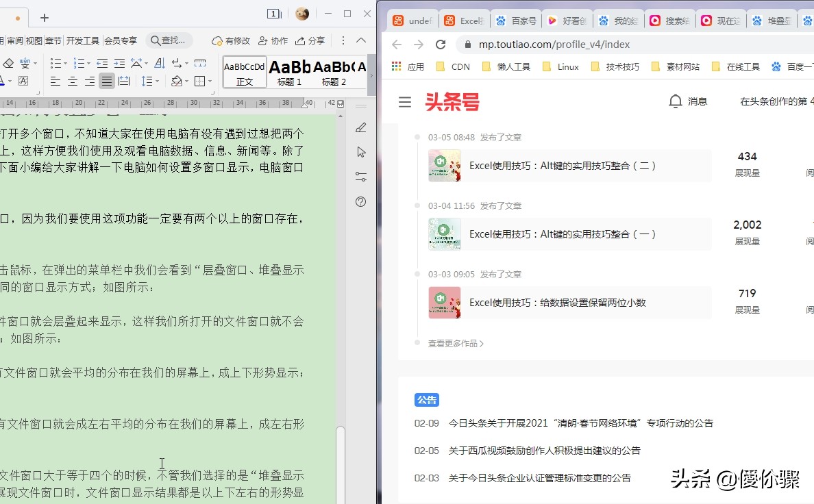Select the edit pen tool in the right sidebar

(x=361, y=127)
